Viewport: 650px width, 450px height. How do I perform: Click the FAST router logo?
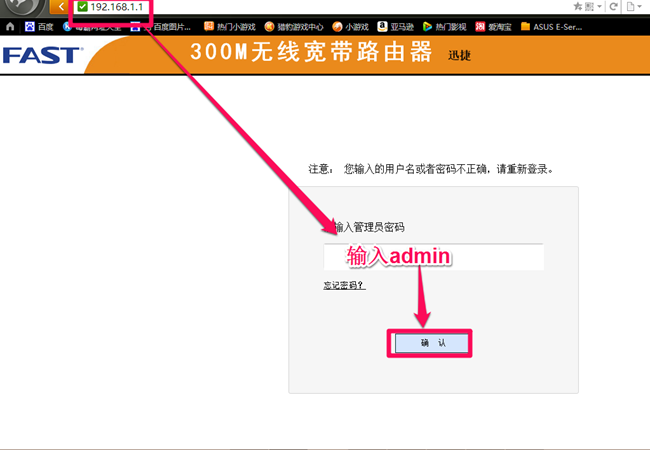tap(42, 56)
